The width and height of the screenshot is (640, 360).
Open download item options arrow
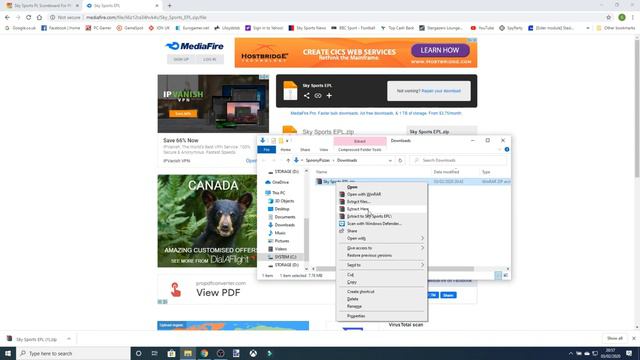pyautogui.click(x=69, y=339)
